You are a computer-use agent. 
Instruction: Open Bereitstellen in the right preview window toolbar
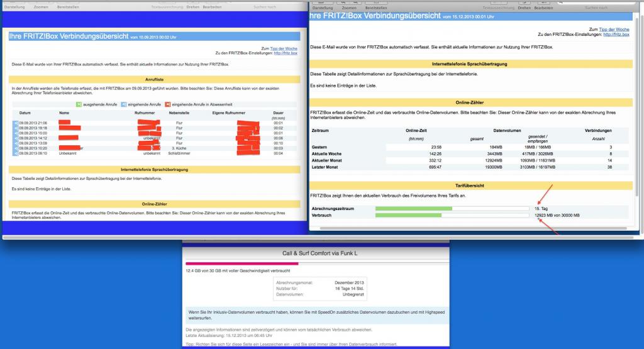coord(376,8)
